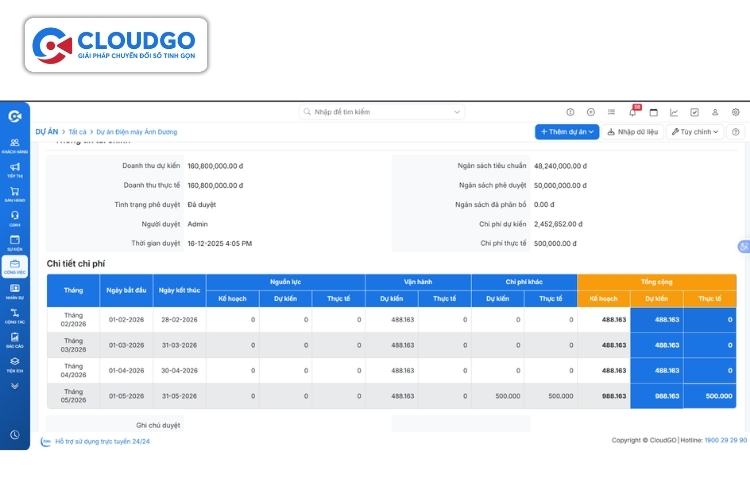Viewport: 750px width, 500px height.
Task: Click the help question mark button
Action: click(736, 131)
